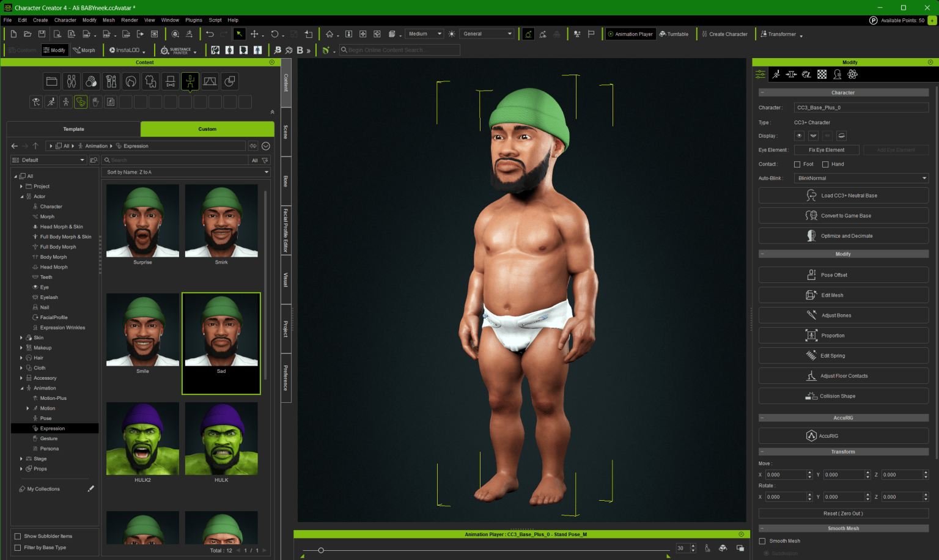Click the Project folder category icon in Content
939x560 pixels.
[x=52, y=81]
